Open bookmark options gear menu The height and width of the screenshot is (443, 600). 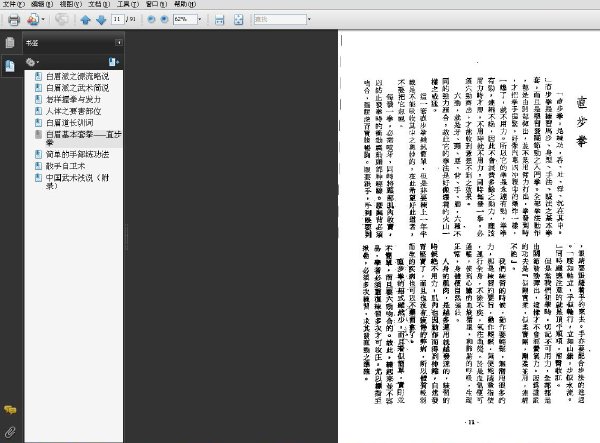coord(32,62)
